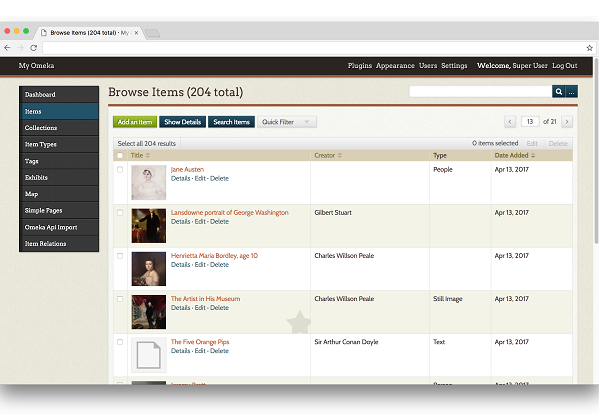The image size is (600, 420).
Task: Check Henrietta Maria Bordley row checkbox
Action: click(120, 256)
